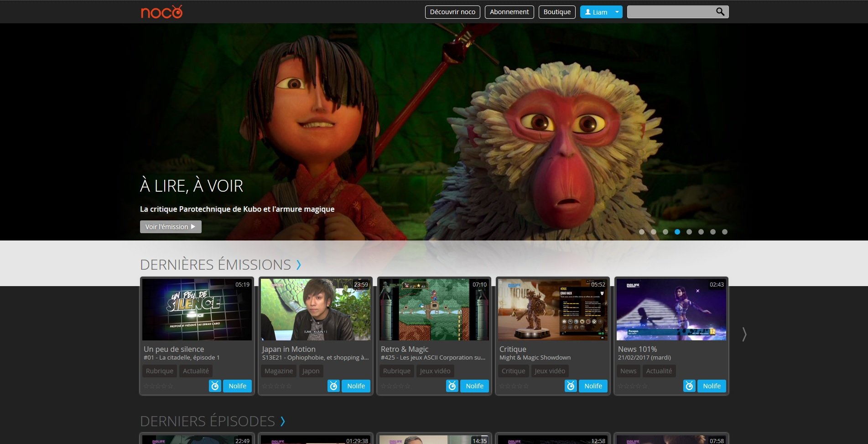Open the Abonnement menu item
Viewport: 868px width, 444px height.
click(509, 12)
